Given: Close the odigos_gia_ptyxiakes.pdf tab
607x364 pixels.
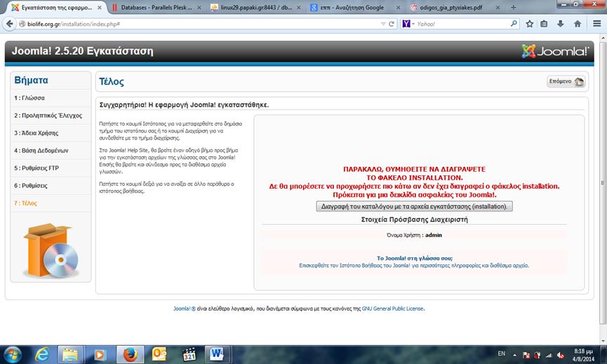Looking at the screenshot, I should point(498,7).
